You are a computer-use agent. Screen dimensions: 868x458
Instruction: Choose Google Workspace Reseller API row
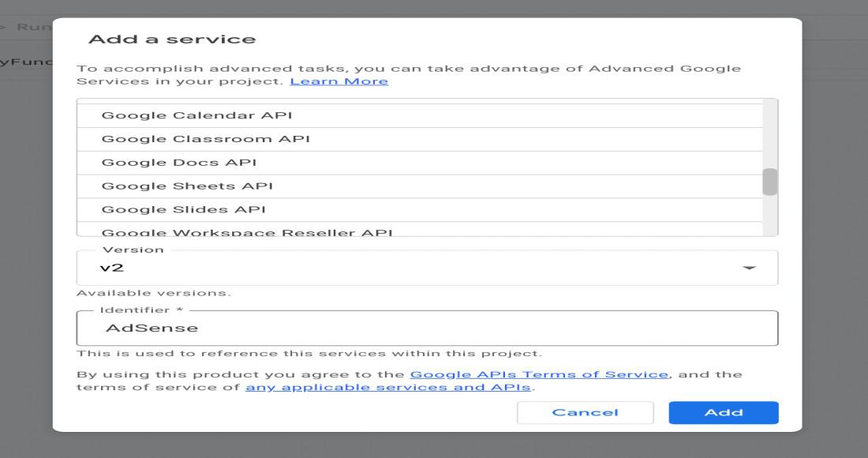click(x=420, y=229)
